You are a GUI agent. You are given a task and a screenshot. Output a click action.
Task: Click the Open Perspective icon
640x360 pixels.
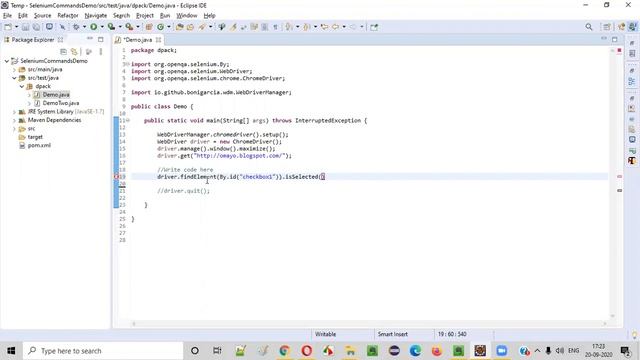pyautogui.click(x=607, y=27)
